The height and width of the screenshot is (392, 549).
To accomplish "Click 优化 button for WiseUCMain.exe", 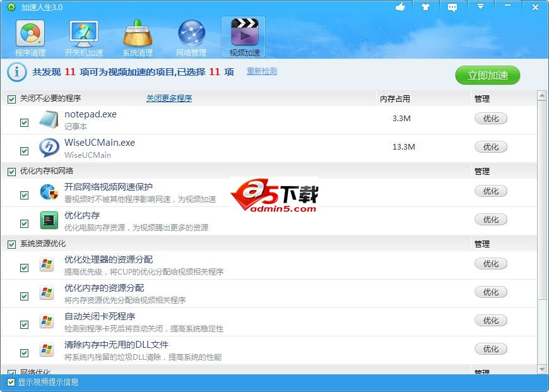I will coord(491,147).
